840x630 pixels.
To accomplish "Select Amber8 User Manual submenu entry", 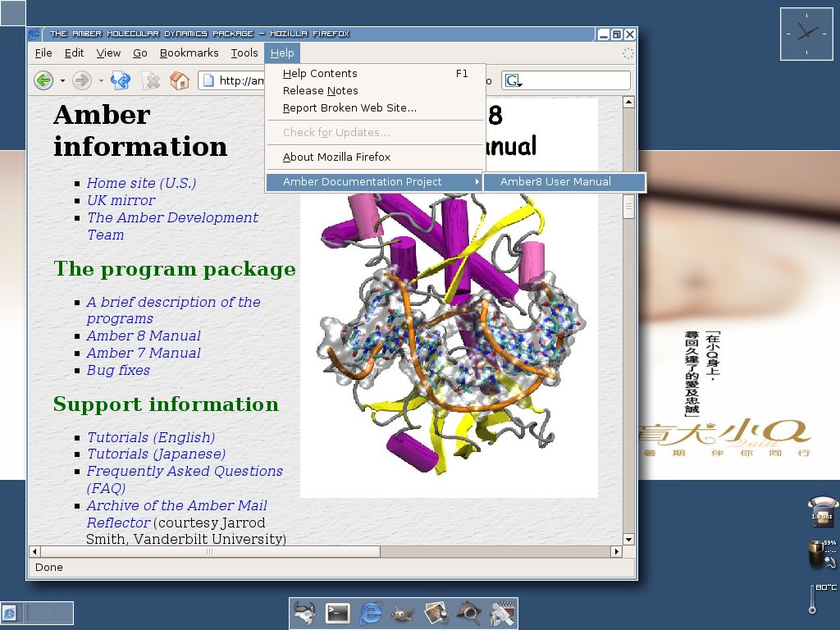I will [555, 182].
